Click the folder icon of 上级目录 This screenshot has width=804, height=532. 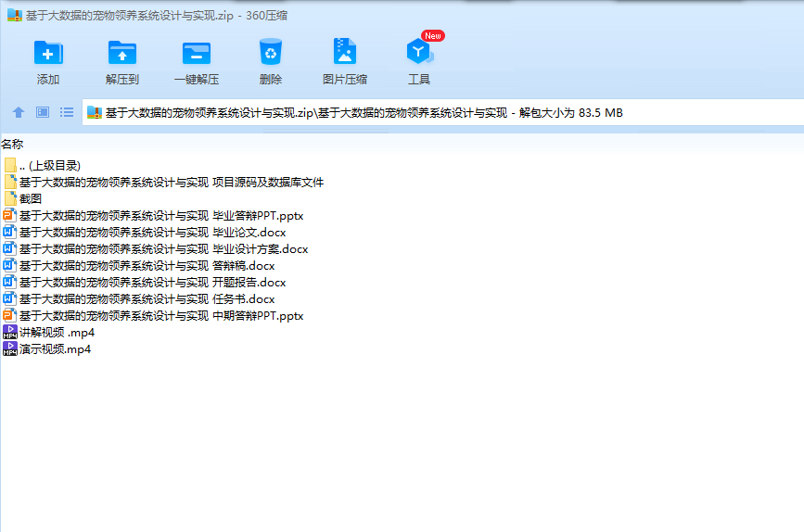[x=10, y=165]
